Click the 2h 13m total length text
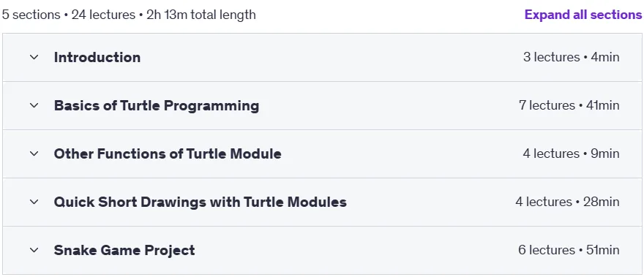 (201, 15)
